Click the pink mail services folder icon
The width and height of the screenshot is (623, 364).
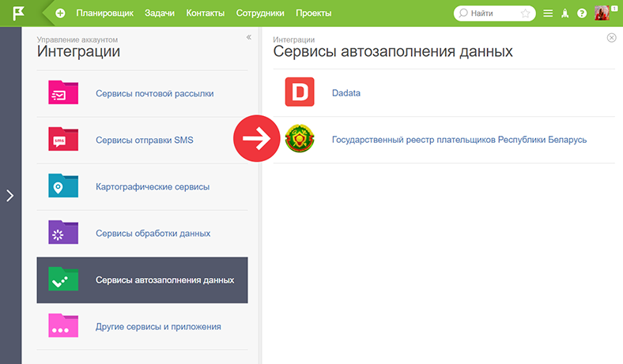click(x=63, y=92)
